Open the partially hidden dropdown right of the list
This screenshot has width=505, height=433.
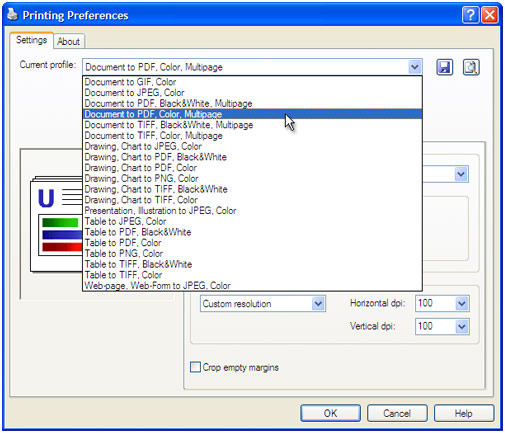(x=461, y=174)
